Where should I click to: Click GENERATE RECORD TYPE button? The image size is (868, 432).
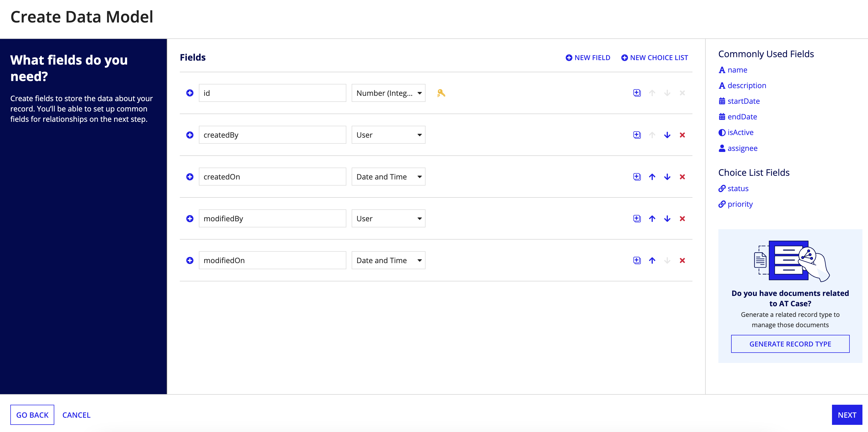click(790, 344)
